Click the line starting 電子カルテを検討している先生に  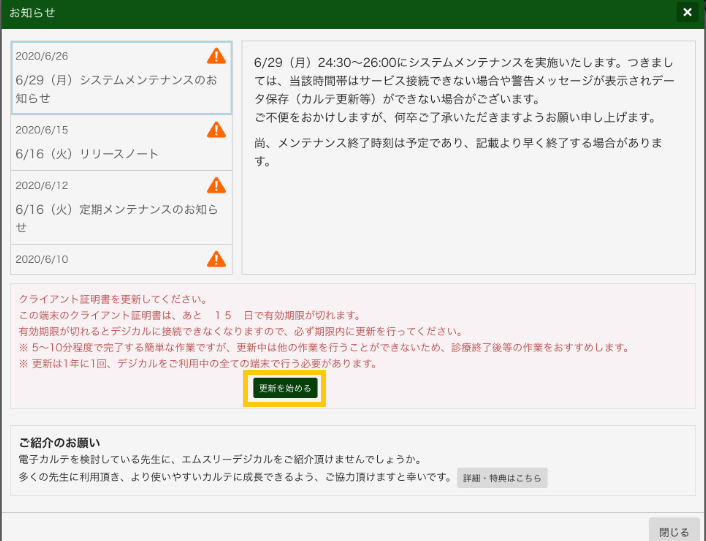[x=221, y=460]
